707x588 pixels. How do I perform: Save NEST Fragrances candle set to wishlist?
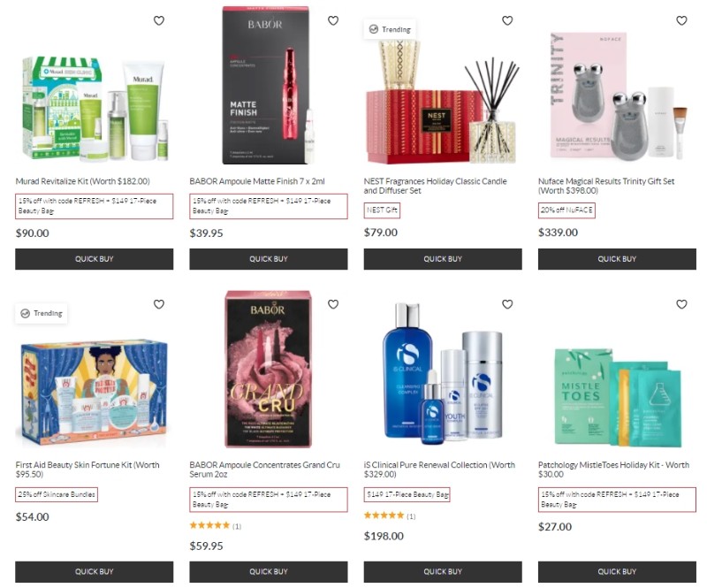pos(507,20)
